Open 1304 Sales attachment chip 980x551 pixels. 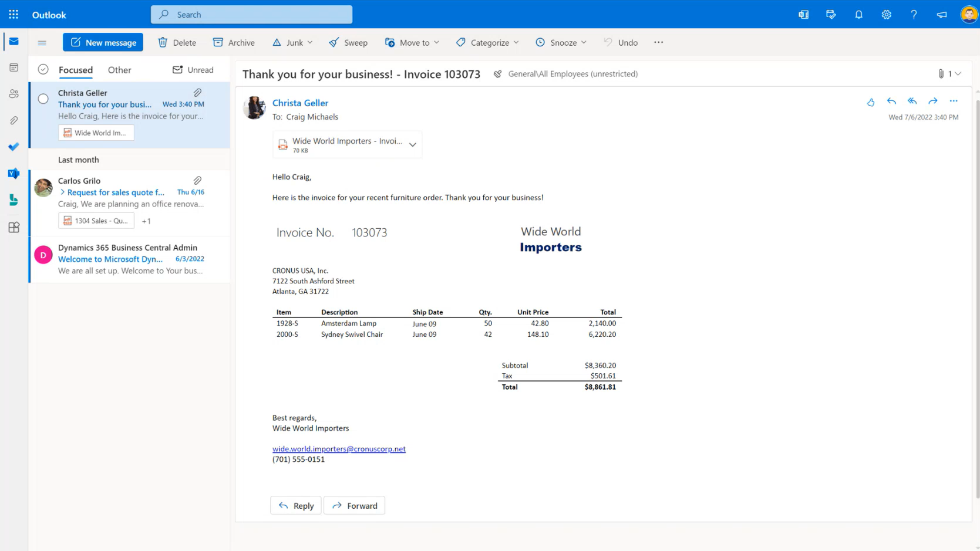[x=96, y=221]
